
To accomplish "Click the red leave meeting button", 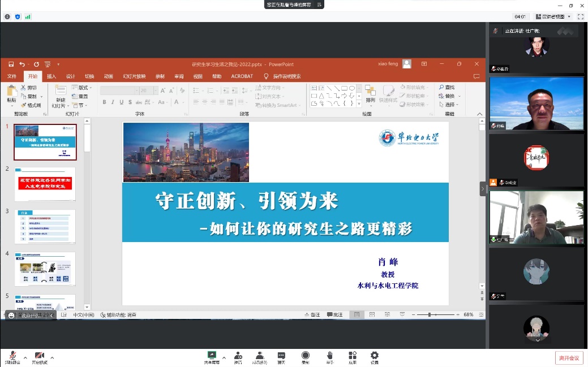I will pos(569,357).
